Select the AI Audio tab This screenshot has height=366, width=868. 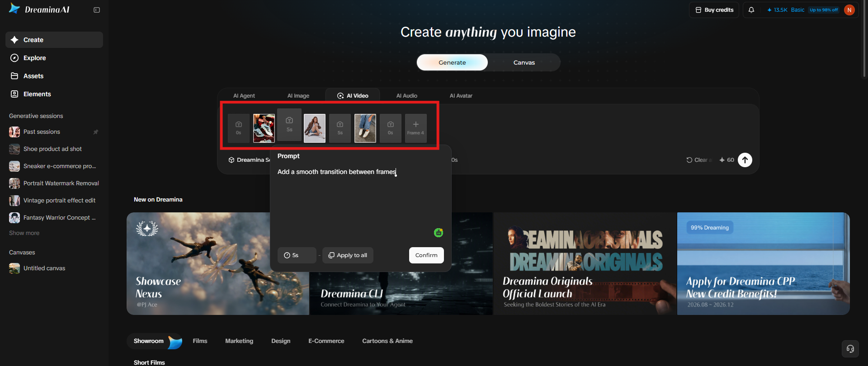coord(407,96)
